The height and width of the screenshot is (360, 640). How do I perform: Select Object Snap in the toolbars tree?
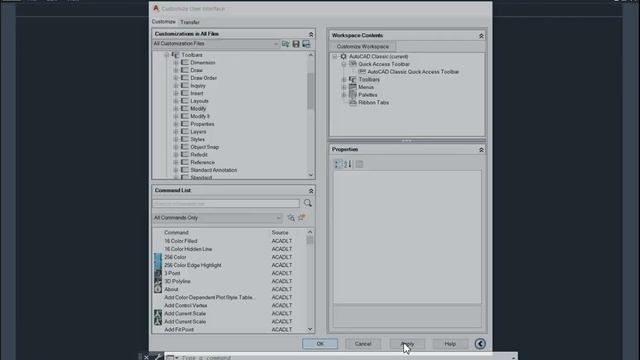[x=204, y=147]
